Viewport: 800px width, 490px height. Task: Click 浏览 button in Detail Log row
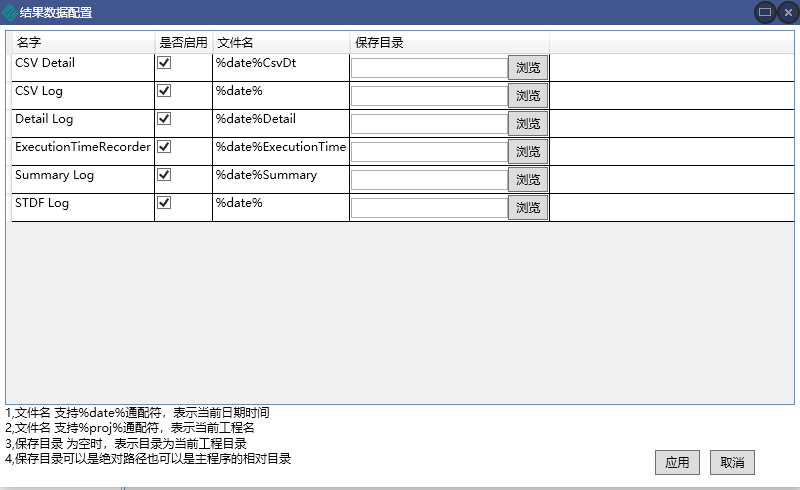(x=528, y=124)
